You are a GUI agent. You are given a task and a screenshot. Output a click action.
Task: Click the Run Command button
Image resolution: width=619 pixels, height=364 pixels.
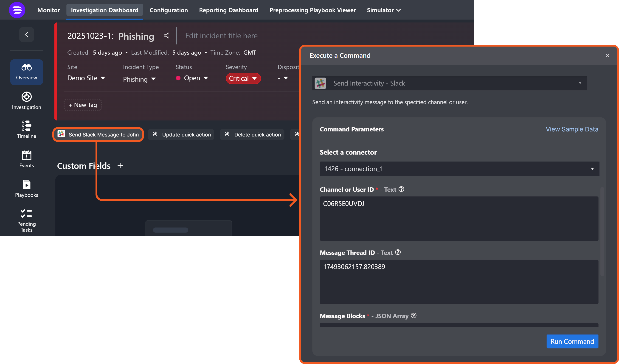coord(572,342)
